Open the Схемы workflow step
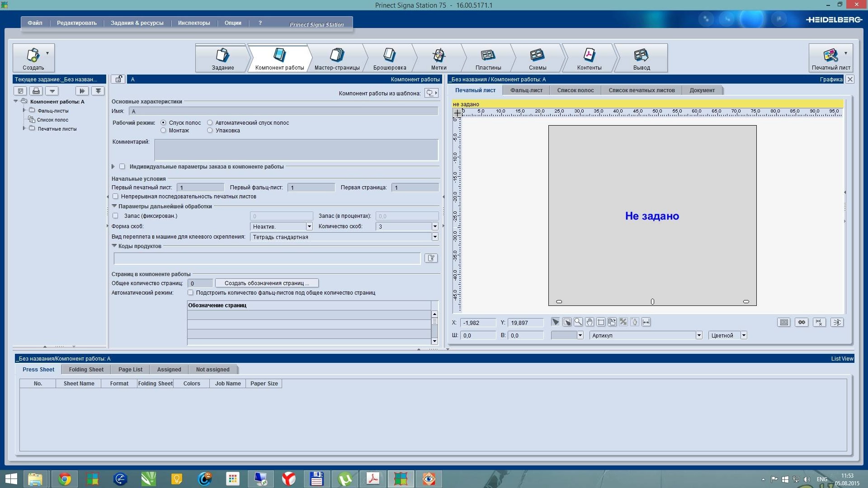The height and width of the screenshot is (488, 868). click(538, 58)
